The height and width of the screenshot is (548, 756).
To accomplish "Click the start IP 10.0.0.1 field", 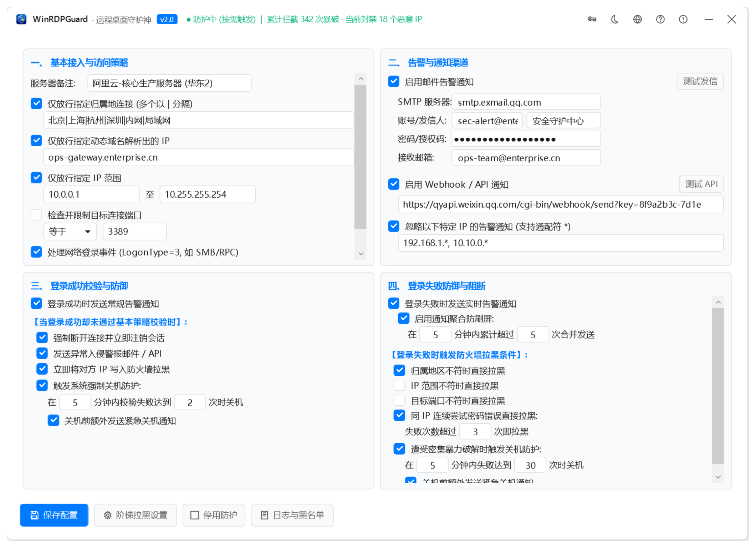I will tap(91, 194).
